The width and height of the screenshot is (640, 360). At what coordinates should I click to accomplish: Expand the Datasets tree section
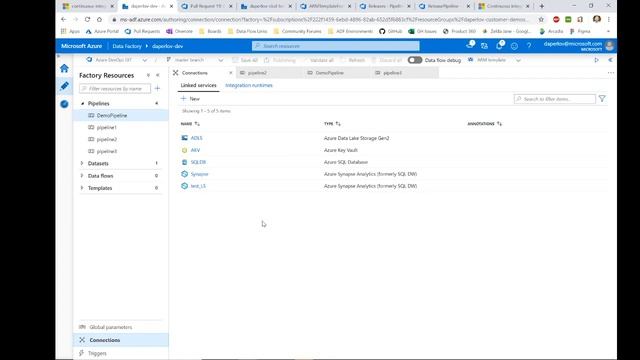[82, 163]
